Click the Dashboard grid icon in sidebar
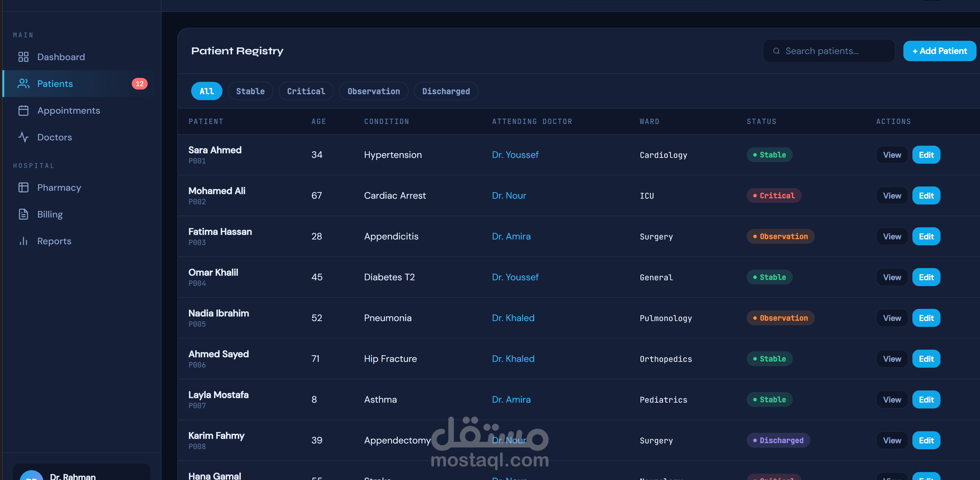The height and width of the screenshot is (480, 980). (x=23, y=57)
